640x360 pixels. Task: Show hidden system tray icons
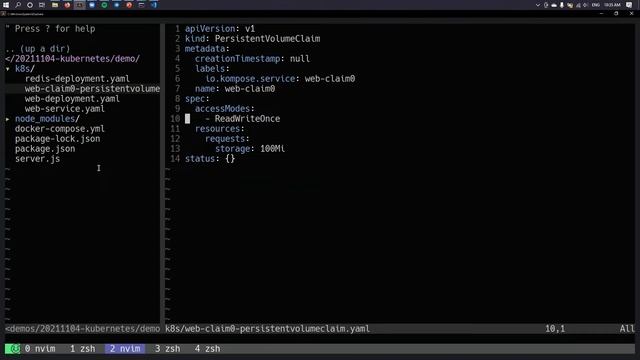538,5
